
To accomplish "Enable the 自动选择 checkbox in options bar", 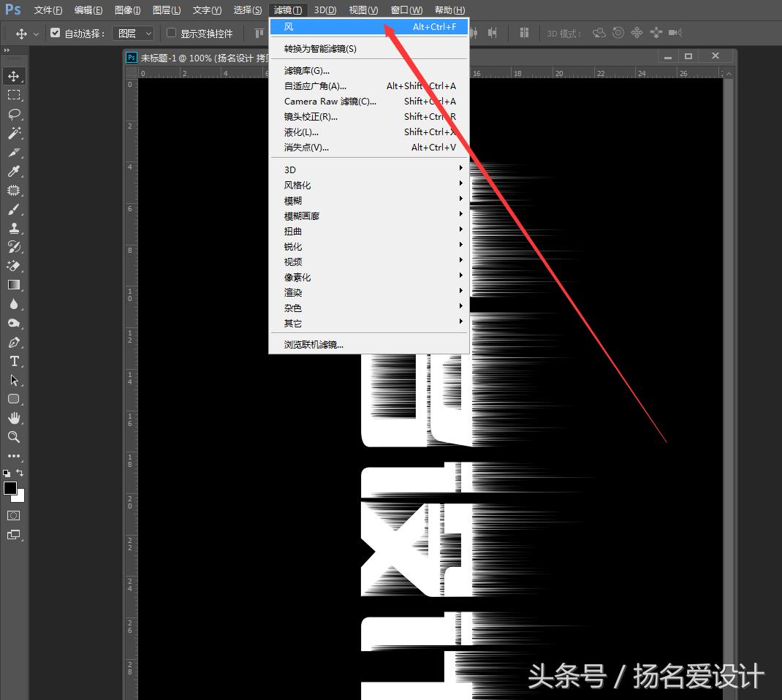I will (x=56, y=32).
